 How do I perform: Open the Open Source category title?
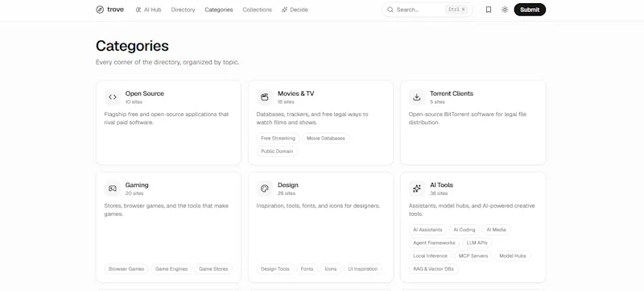(145, 94)
